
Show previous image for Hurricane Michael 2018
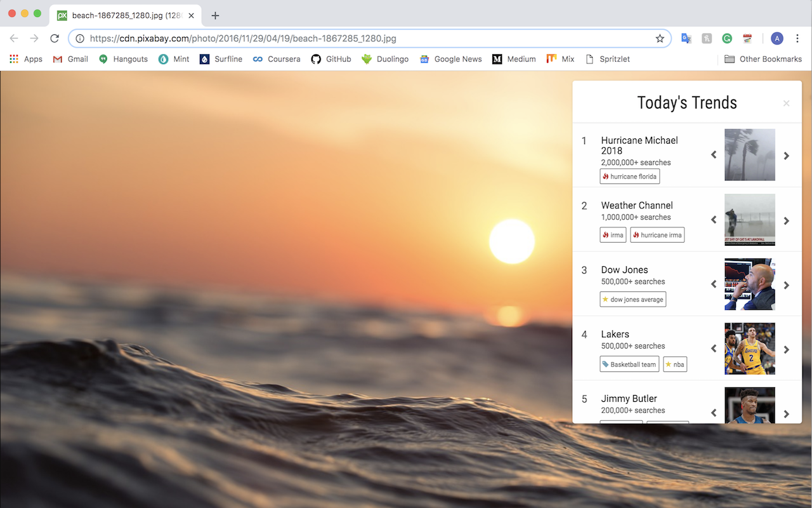714,155
